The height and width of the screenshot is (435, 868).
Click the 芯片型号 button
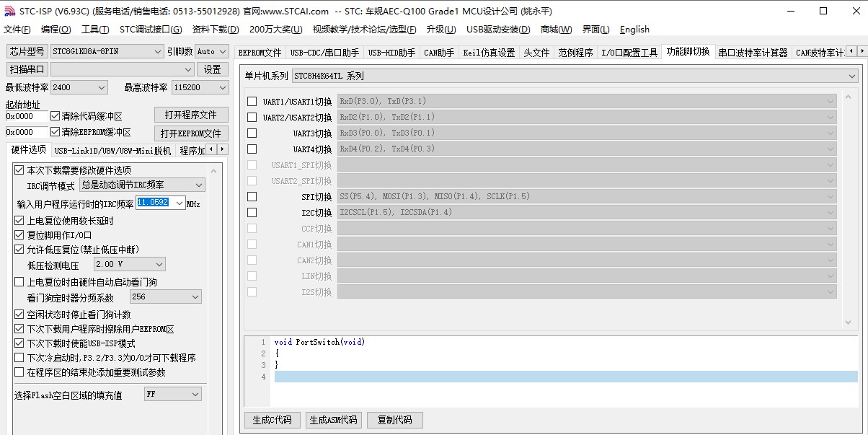[27, 51]
